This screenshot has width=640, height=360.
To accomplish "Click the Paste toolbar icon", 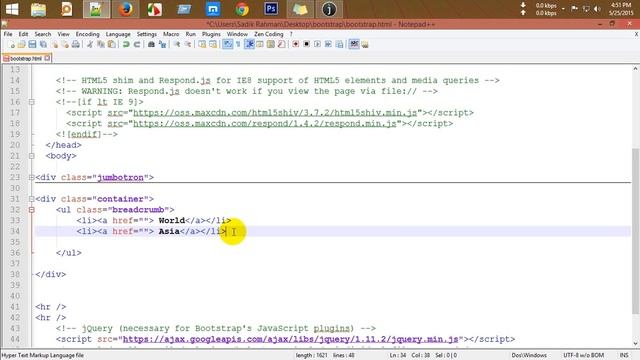I will click(111, 44).
